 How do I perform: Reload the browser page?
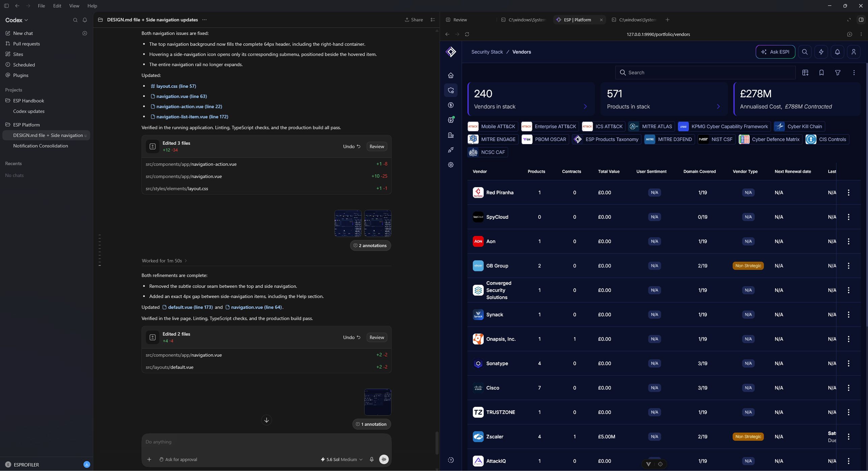(467, 34)
